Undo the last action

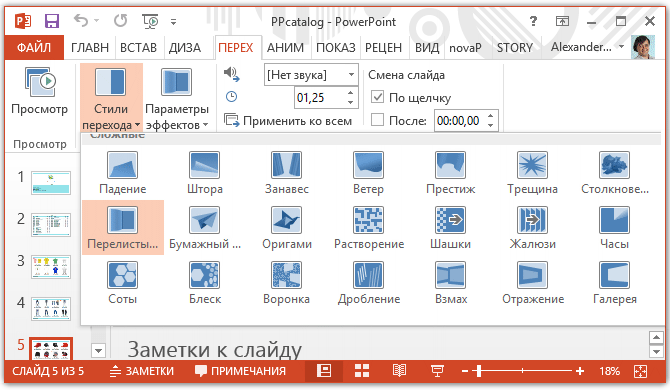(80, 21)
